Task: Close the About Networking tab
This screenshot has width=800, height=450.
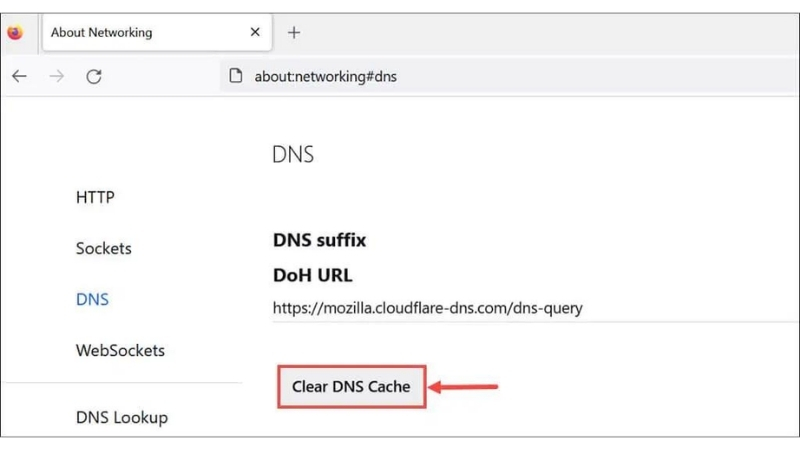Action: (255, 32)
